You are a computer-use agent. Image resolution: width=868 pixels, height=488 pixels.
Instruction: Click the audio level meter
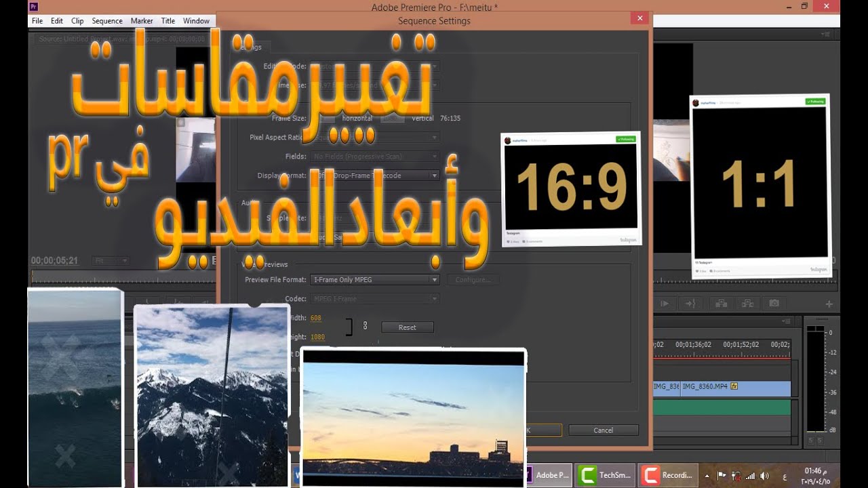coord(815,380)
